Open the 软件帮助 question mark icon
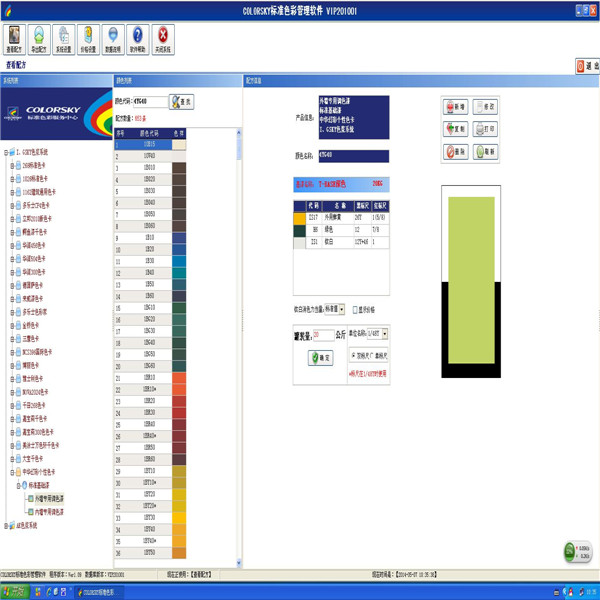600x600 pixels. 138,39
